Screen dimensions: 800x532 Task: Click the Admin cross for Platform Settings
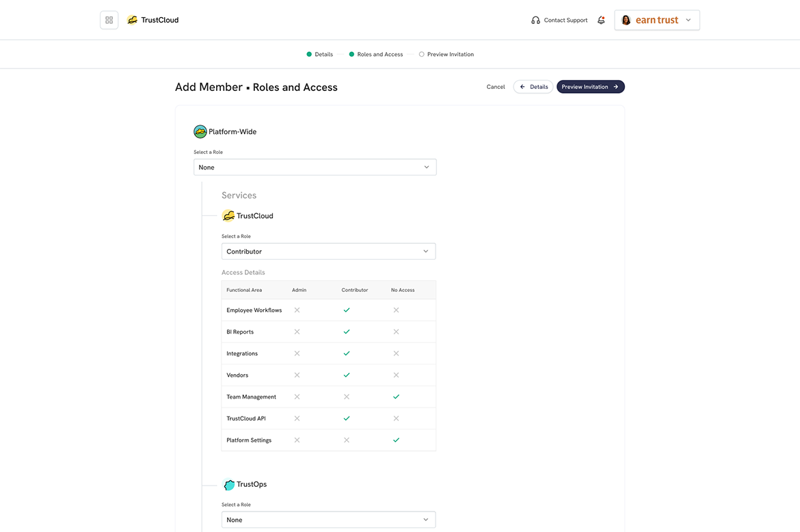pyautogui.click(x=297, y=440)
